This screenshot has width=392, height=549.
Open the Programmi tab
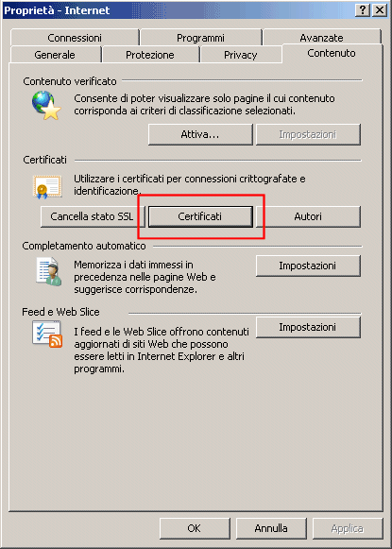[x=200, y=38]
